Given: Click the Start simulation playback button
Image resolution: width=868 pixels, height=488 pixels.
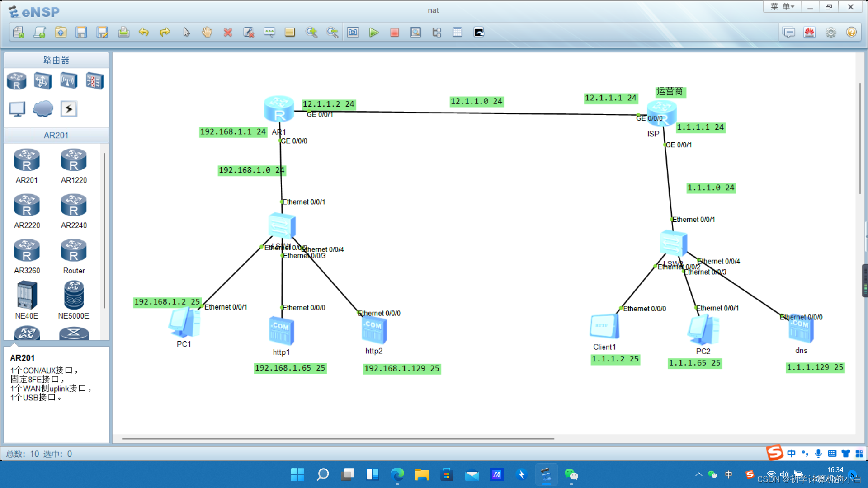Looking at the screenshot, I should [x=374, y=32].
